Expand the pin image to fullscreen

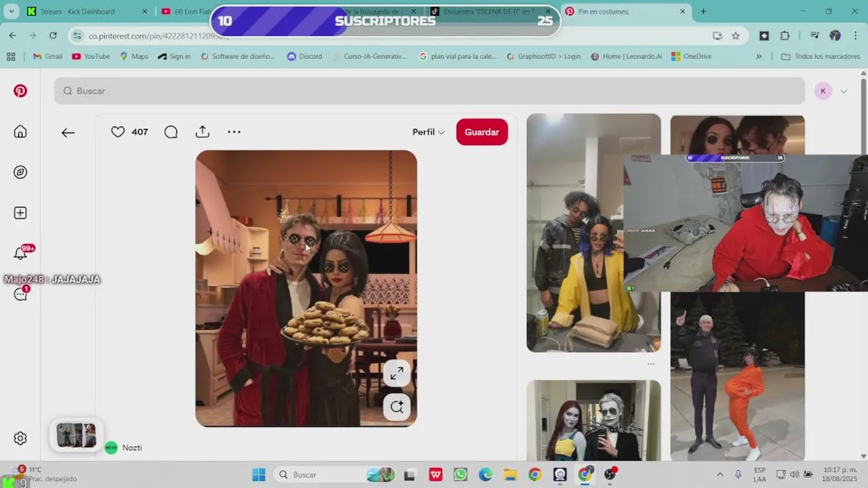click(397, 373)
